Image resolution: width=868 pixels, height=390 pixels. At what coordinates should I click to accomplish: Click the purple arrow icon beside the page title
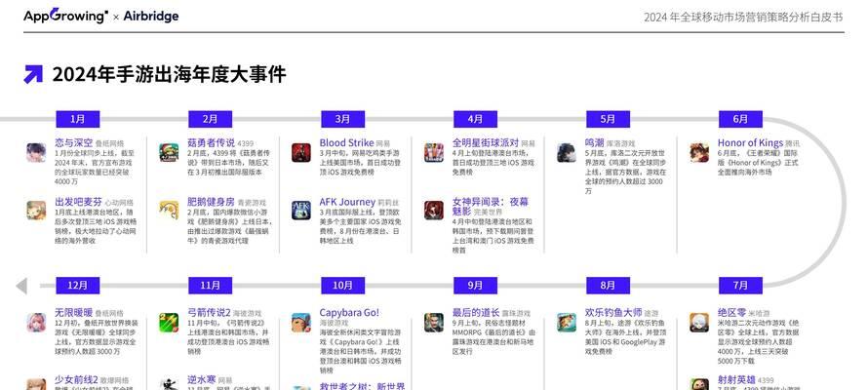click(x=33, y=74)
